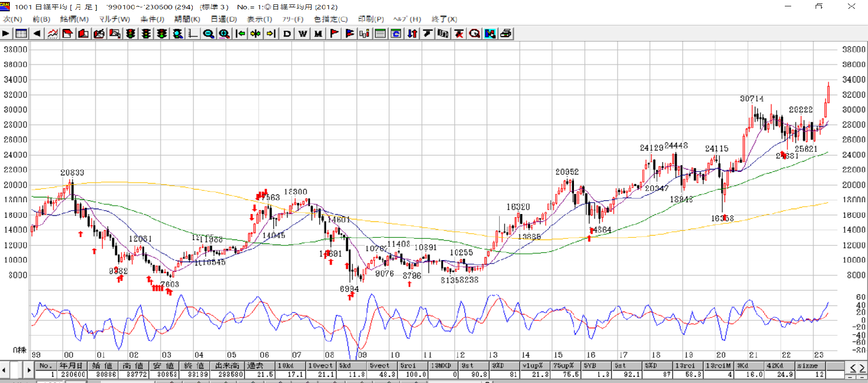Open the 印刷(P) print menu
This screenshot has width=868, height=383.
pos(370,19)
